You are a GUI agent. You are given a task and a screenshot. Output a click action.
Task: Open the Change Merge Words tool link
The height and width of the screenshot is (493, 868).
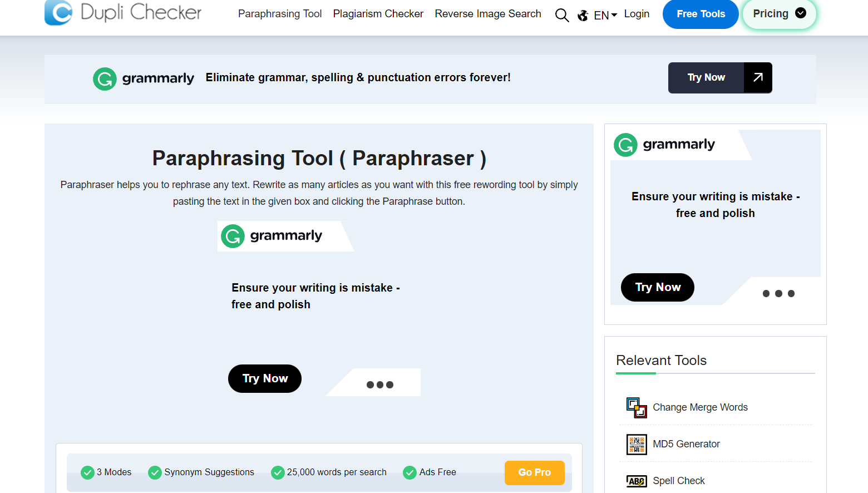pos(700,407)
